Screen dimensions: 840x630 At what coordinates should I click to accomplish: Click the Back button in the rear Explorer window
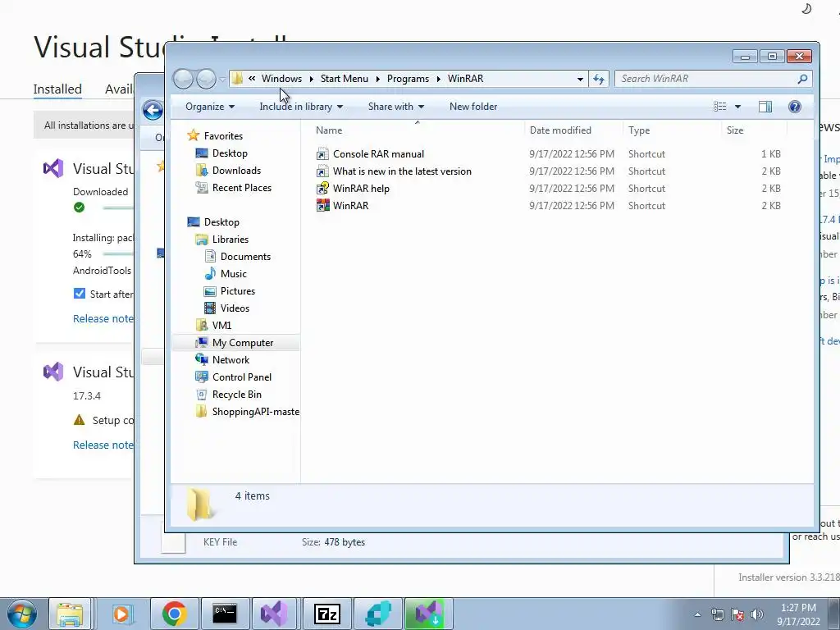153,111
